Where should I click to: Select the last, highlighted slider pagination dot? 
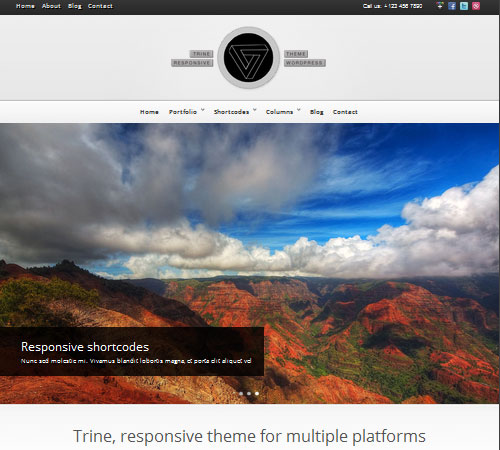257,394
